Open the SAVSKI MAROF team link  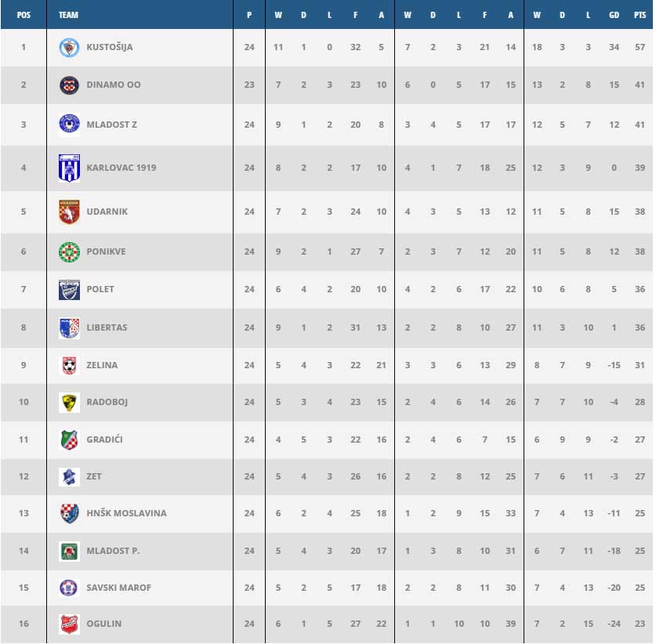[118, 588]
